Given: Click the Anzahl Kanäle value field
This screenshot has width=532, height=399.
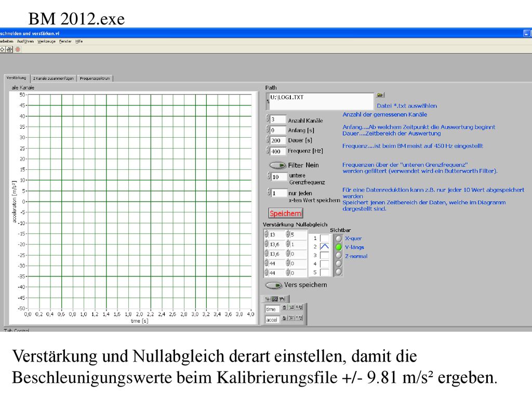Looking at the screenshot, I should (x=278, y=119).
